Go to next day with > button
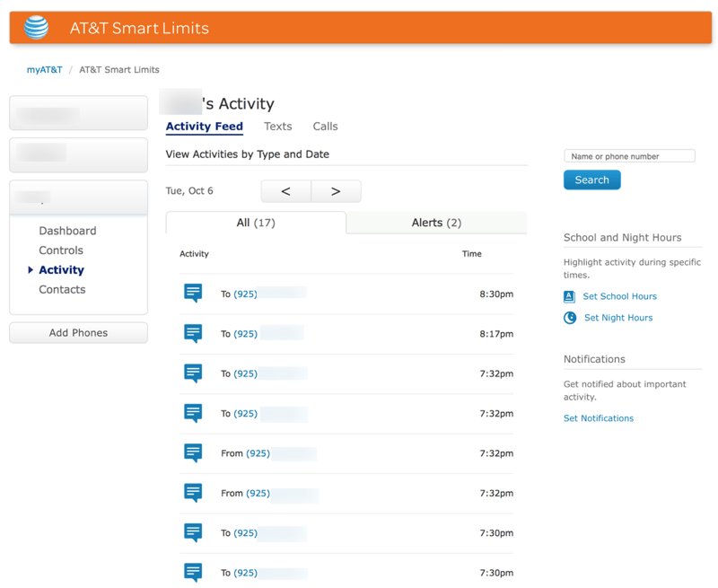The image size is (718, 588). pos(336,191)
